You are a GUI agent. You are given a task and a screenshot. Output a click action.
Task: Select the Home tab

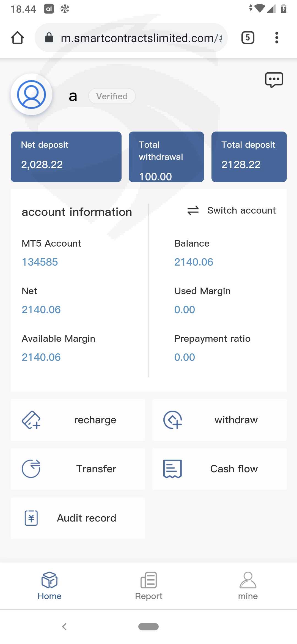[x=50, y=585]
